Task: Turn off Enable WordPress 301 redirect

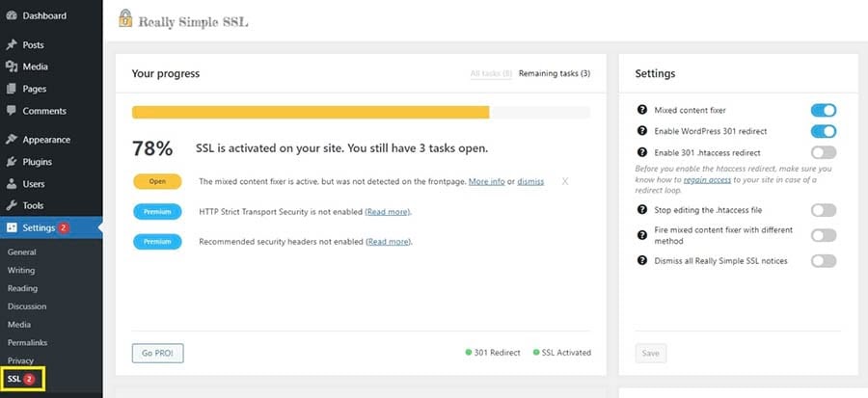Action: [x=823, y=131]
